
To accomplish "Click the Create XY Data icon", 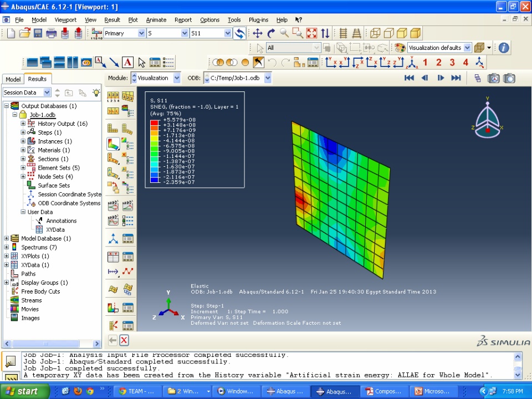I will tap(113, 257).
